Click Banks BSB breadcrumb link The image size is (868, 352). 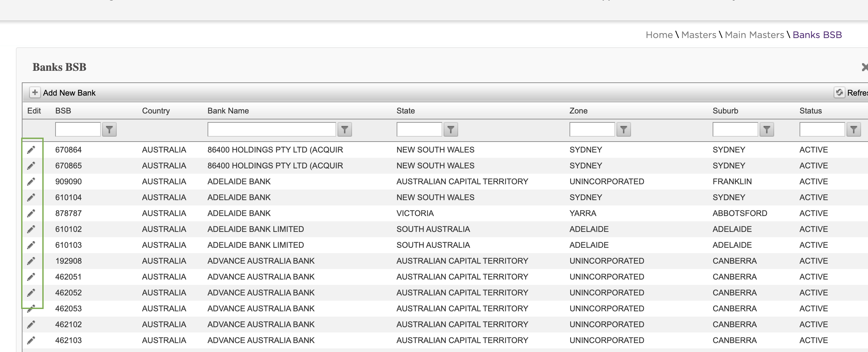[817, 35]
